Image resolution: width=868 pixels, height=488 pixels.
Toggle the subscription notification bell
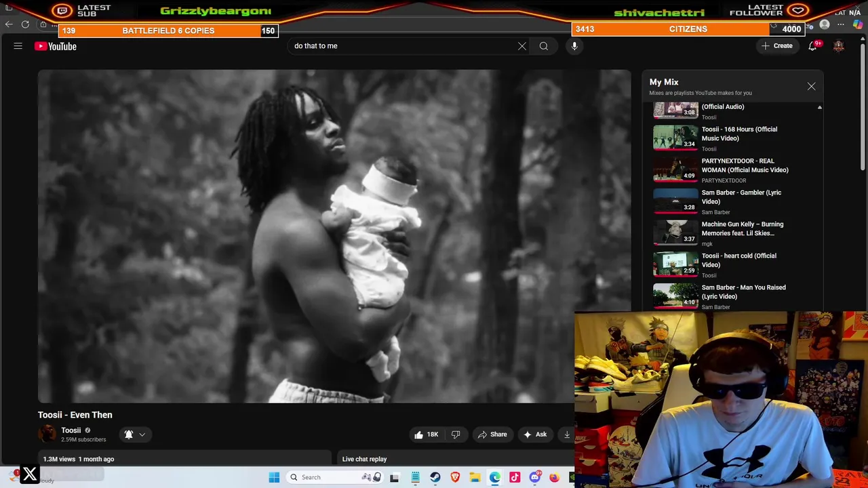129,434
